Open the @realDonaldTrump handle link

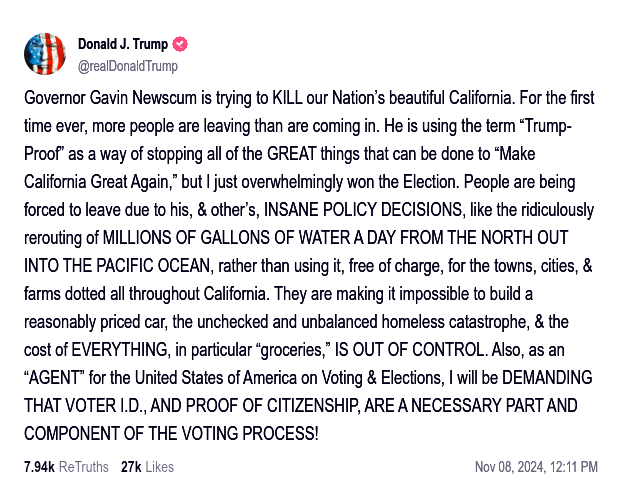tap(128, 66)
